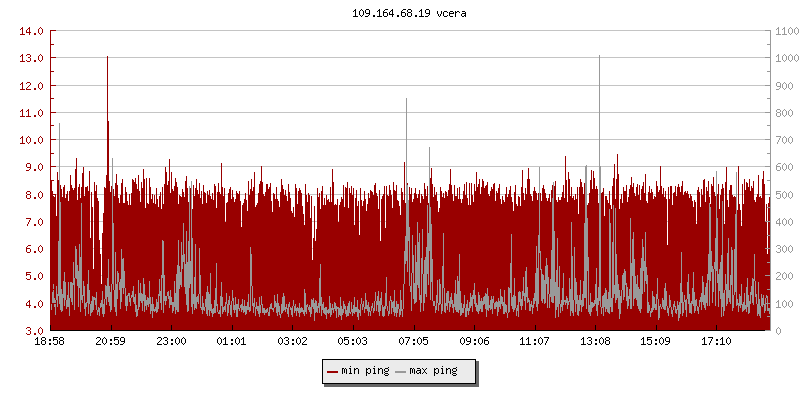Click the gray max ping legend swatch
This screenshot has width=800, height=400.
[401, 371]
